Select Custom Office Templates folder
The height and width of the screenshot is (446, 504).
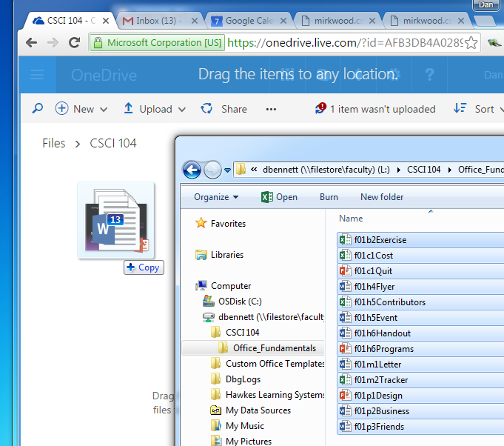pyautogui.click(x=275, y=364)
